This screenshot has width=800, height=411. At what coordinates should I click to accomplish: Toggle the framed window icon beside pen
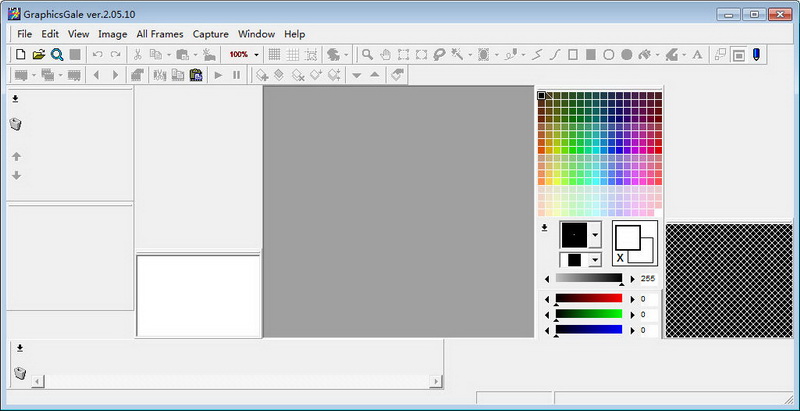738,55
